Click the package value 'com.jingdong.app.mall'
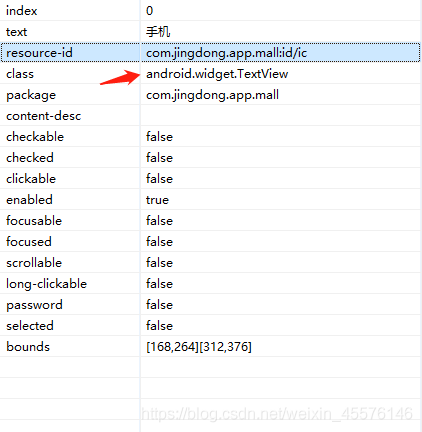The width and height of the screenshot is (422, 432). point(212,95)
